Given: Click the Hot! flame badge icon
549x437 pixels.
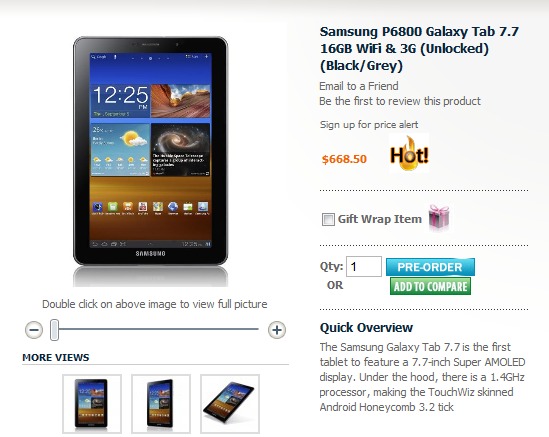Looking at the screenshot, I should [x=409, y=153].
